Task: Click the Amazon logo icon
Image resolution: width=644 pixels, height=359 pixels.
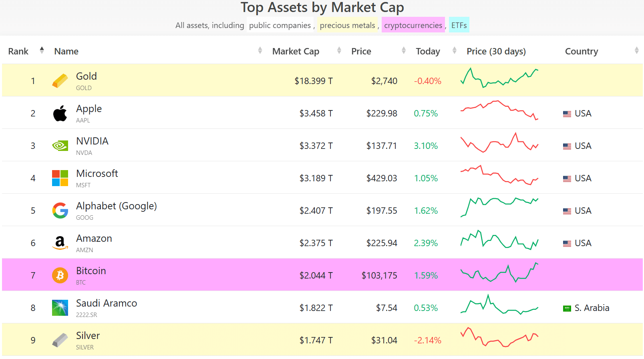Action: tap(60, 243)
